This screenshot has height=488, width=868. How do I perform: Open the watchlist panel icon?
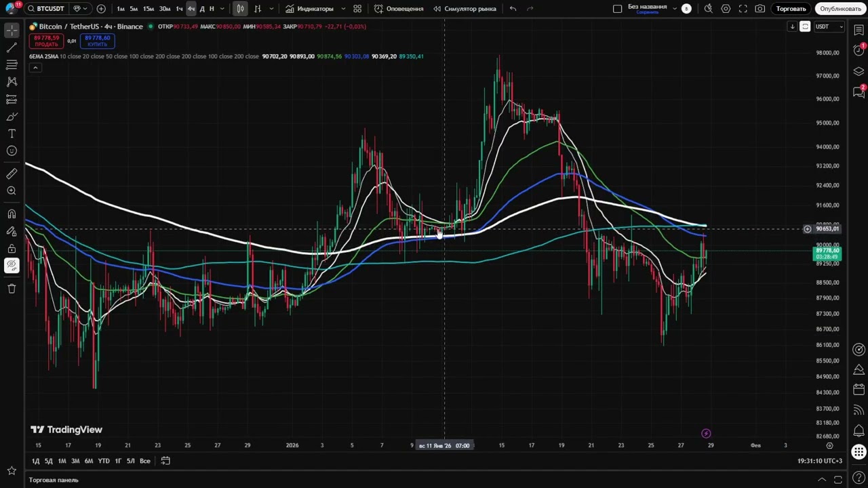pyautogui.click(x=859, y=30)
